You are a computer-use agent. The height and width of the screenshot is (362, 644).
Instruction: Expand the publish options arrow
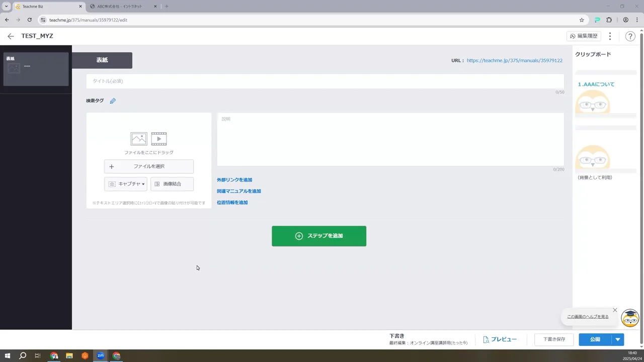[x=618, y=339]
